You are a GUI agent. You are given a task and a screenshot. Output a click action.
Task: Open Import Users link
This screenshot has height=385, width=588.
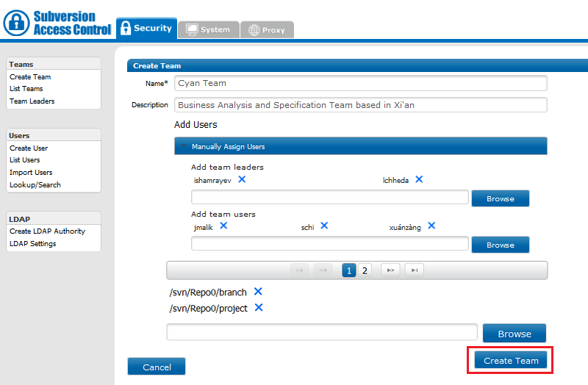click(31, 173)
